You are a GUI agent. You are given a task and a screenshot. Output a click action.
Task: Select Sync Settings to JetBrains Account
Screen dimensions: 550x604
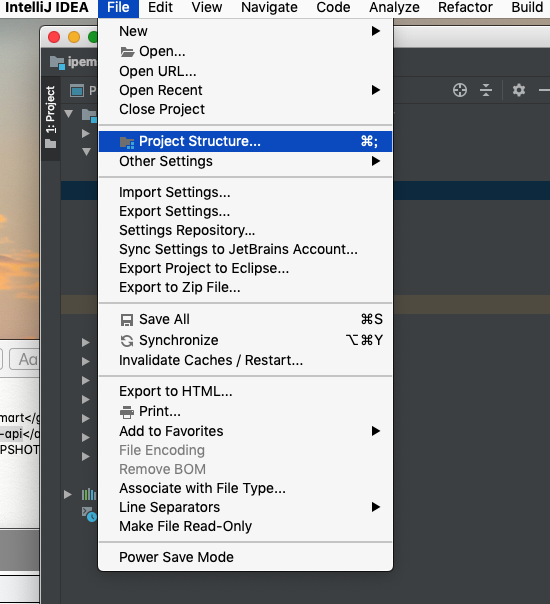(x=245, y=249)
